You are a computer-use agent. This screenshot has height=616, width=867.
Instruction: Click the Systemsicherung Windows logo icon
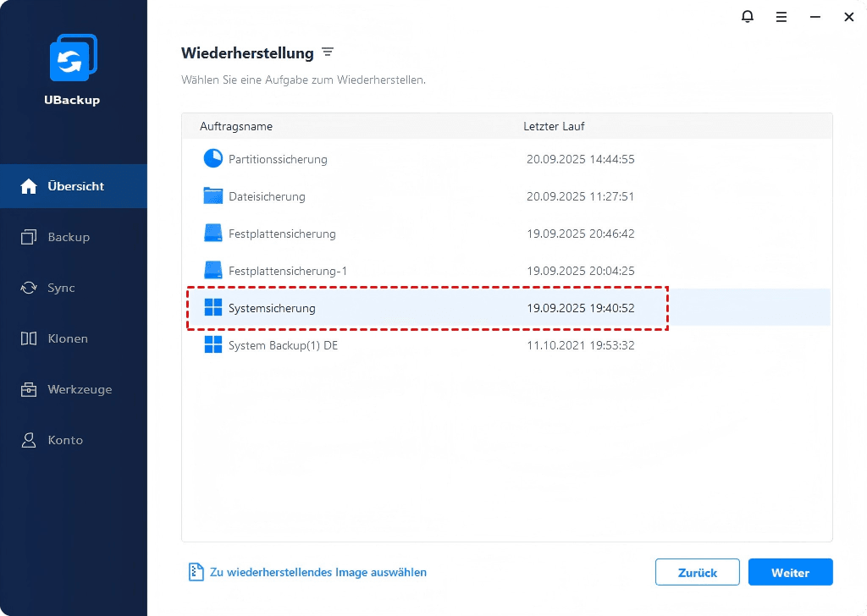click(213, 308)
